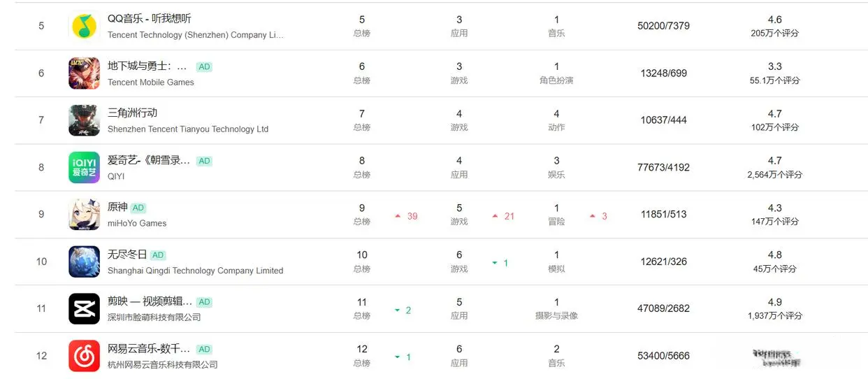Click developer miHoYo Games
Screen dimensions: 868x379
137,223
